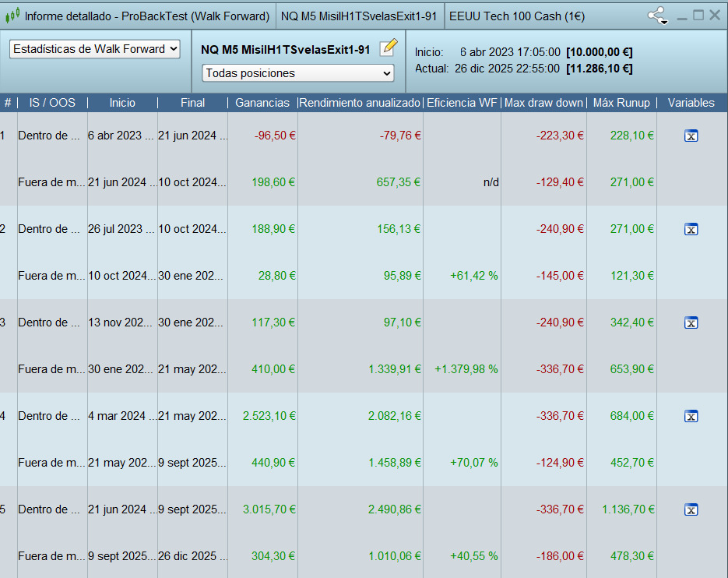728x578 pixels.
Task: Click the -186,00 € max drawdown cell
Action: coord(560,556)
